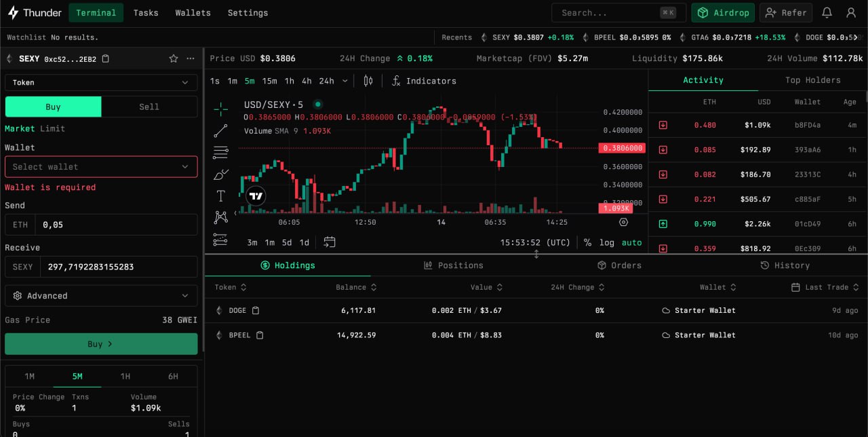The height and width of the screenshot is (437, 868).
Task: Add SEXY to watchlist with star
Action: click(x=174, y=59)
